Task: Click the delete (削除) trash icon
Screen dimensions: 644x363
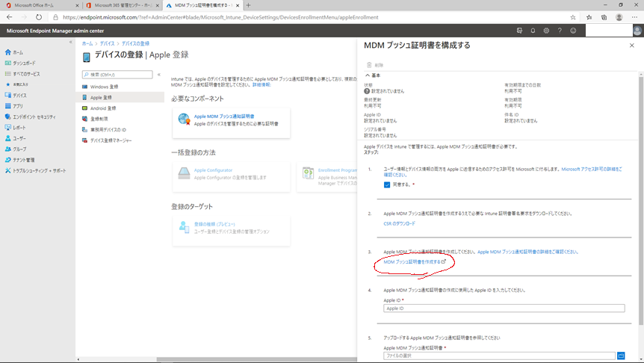Action: (369, 65)
